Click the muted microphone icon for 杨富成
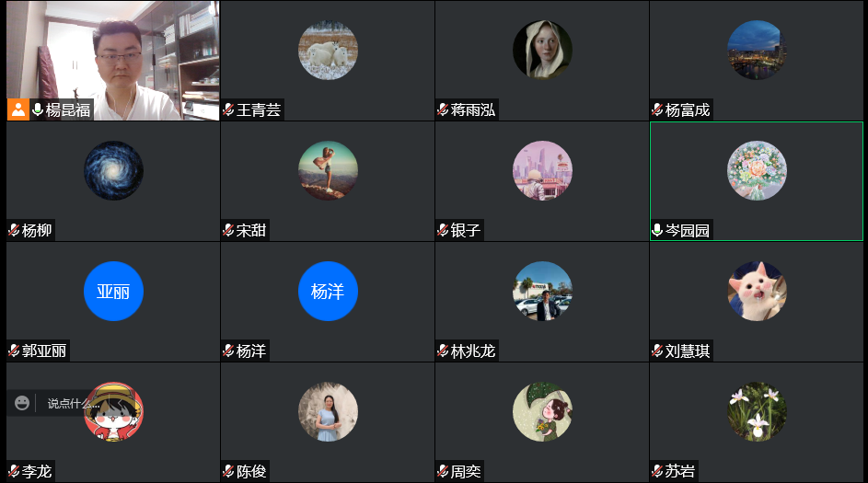This screenshot has width=868, height=483. click(x=657, y=109)
